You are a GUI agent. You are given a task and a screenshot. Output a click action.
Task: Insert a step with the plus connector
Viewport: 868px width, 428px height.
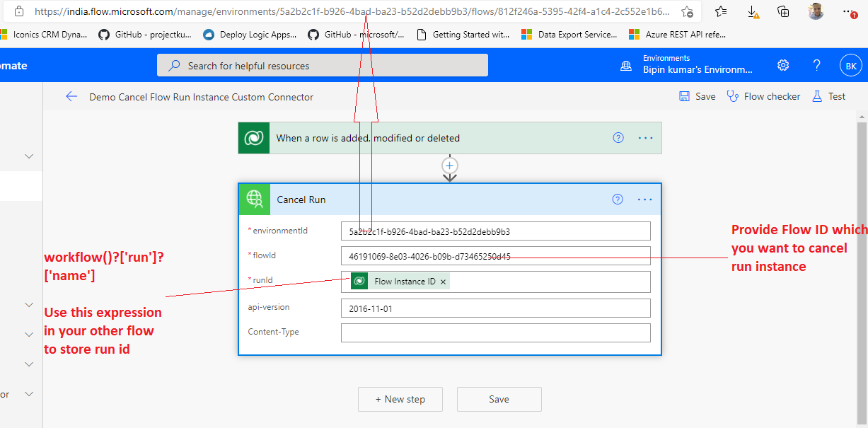click(450, 166)
